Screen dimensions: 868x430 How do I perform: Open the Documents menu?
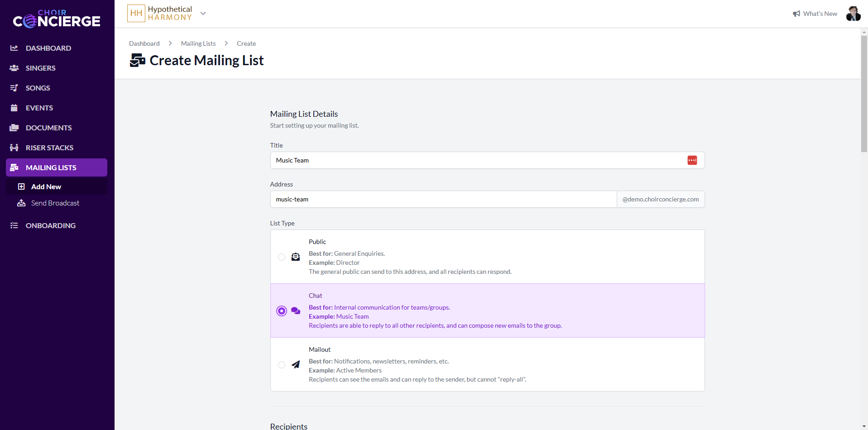(x=57, y=128)
